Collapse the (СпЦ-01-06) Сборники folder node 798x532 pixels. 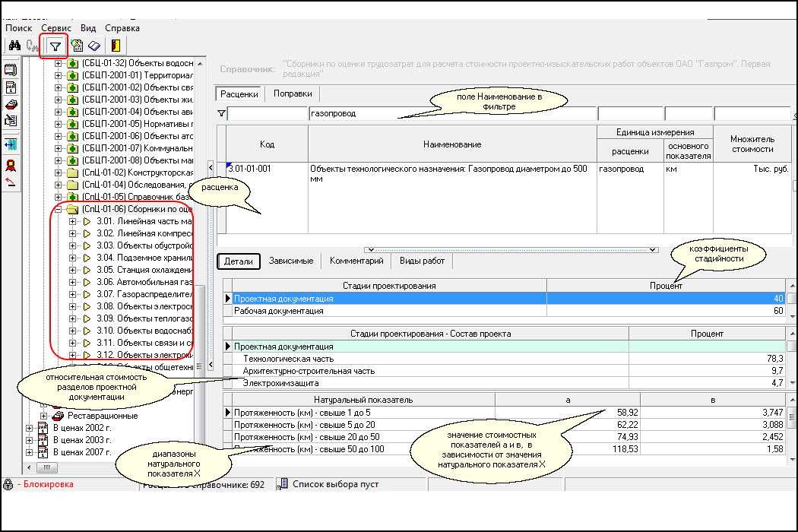point(59,209)
